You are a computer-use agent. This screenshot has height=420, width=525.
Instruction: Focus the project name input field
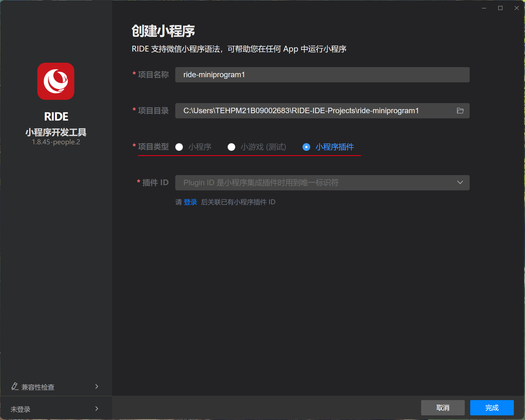[322, 75]
